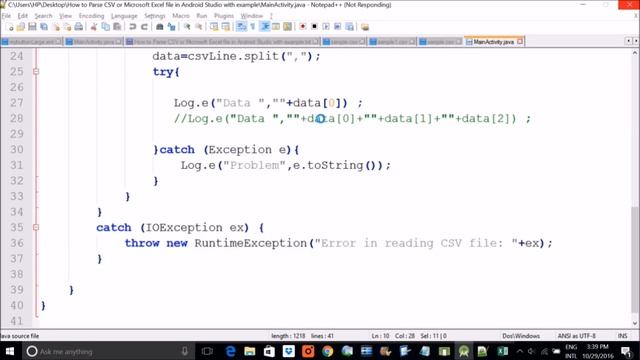The image size is (640, 360).
Task: Stop macro recording with black square icon
Action: point(314,27)
